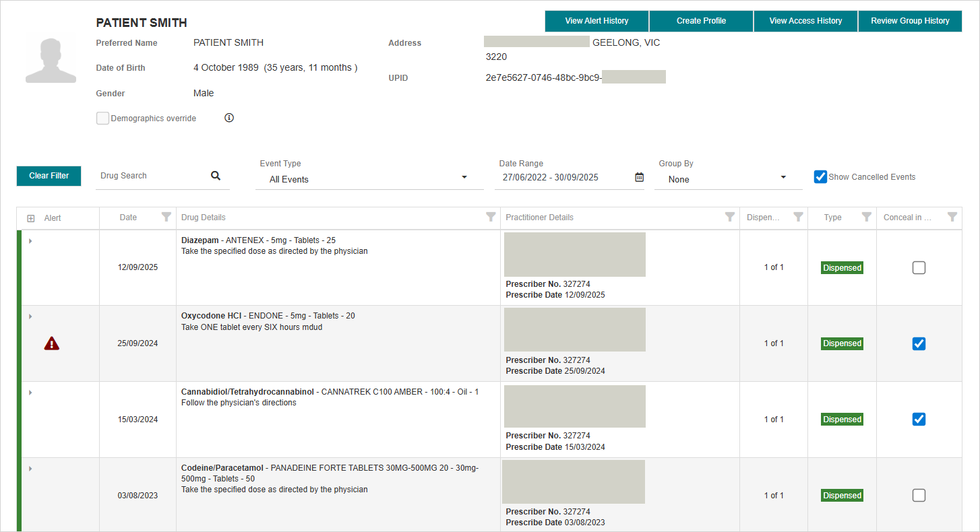
Task: Open Review Group History
Action: pos(910,21)
